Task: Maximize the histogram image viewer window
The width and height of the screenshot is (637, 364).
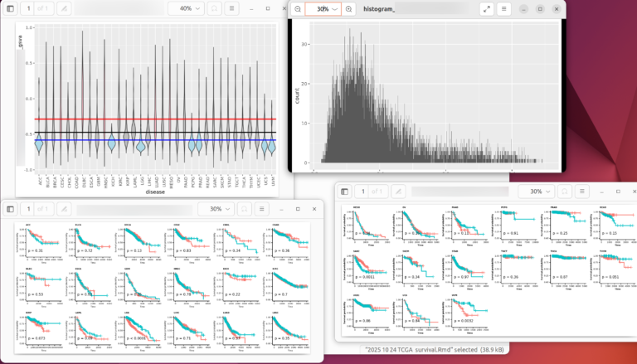Action: [x=539, y=8]
